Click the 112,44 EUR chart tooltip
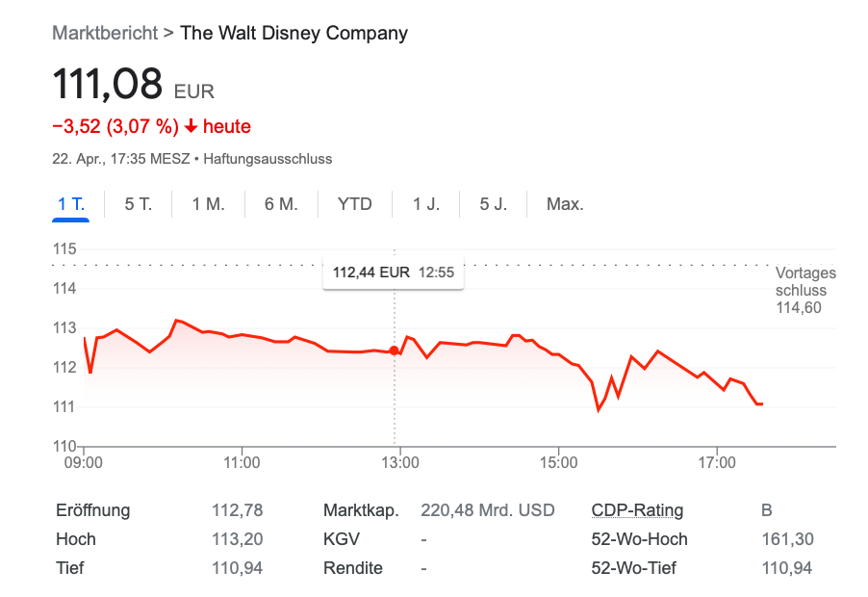This screenshot has width=868, height=597. [393, 273]
